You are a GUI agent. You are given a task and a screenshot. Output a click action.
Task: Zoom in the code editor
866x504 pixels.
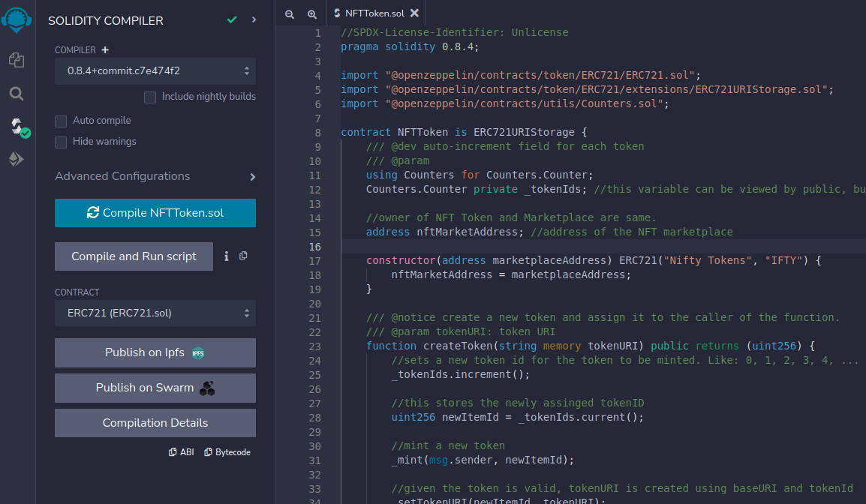pos(311,13)
